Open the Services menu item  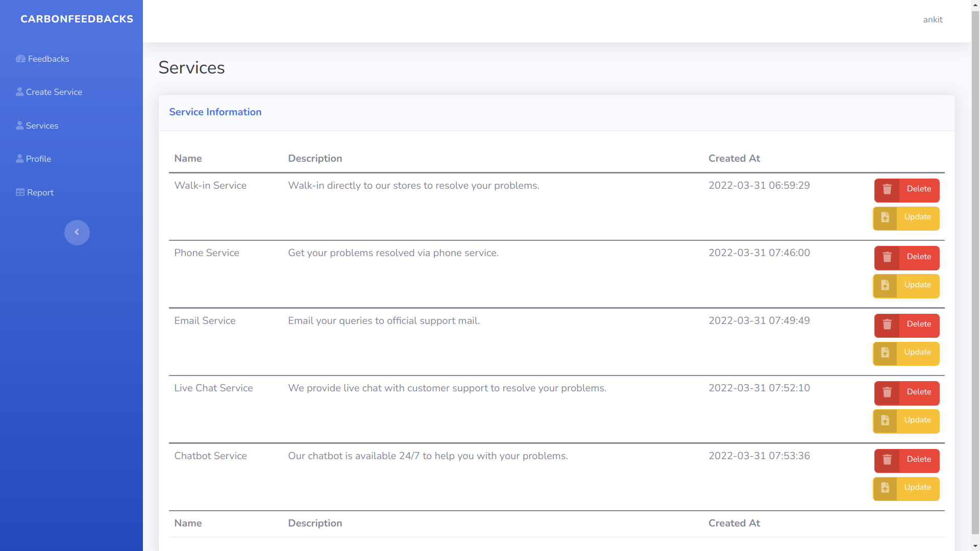pos(42,126)
